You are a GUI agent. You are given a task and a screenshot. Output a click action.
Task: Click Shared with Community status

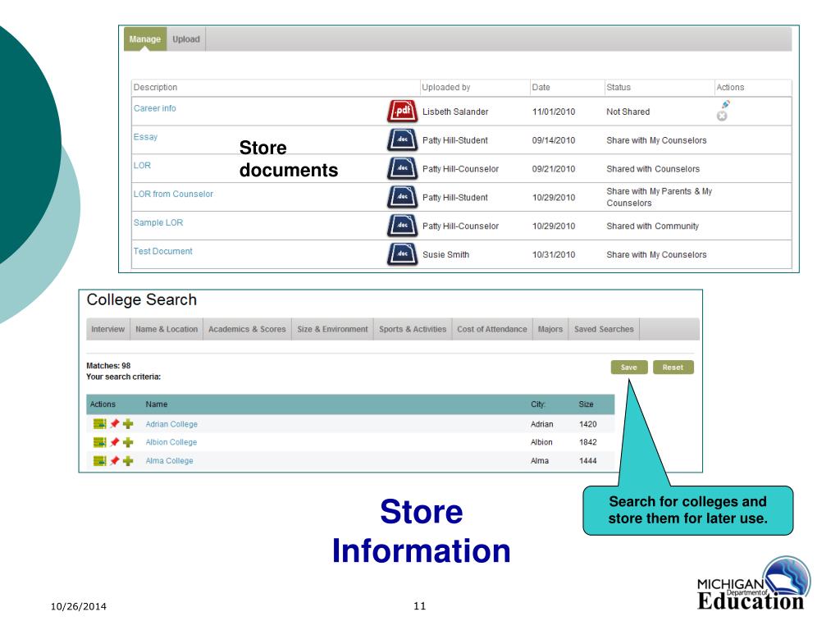click(652, 226)
